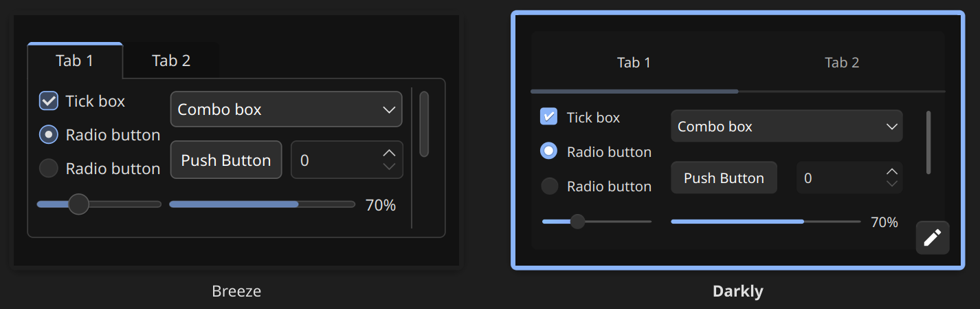Click spinbox down arrow in Darkly preview
This screenshot has width=980, height=309.
click(x=892, y=184)
